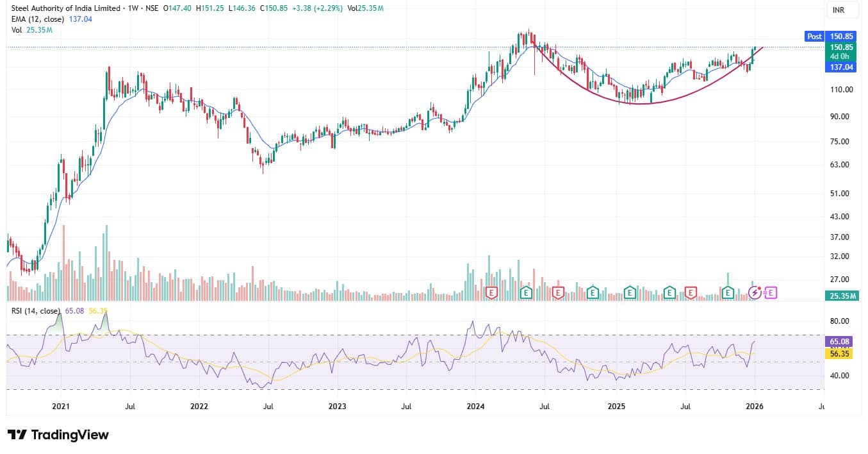Click the 2024 label on the time axis
This screenshot has height=454, width=868.
coord(475,407)
